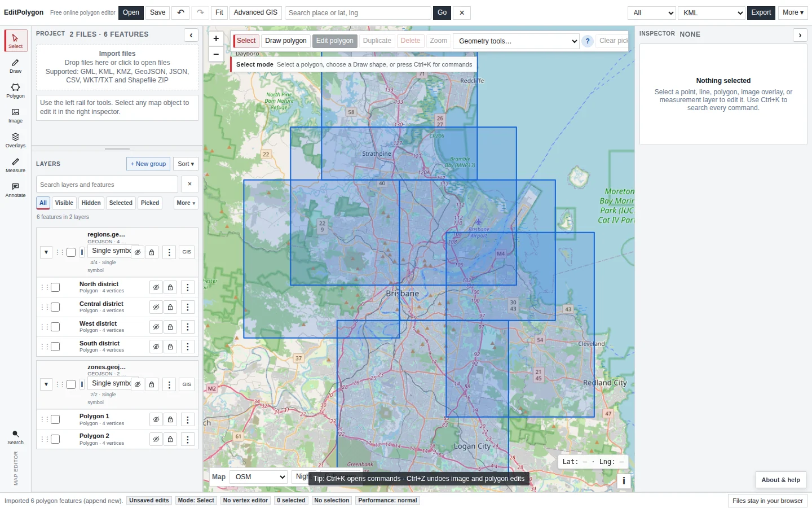Image resolution: width=812 pixels, height=508 pixels.
Task: Click the Export button
Action: (x=761, y=12)
